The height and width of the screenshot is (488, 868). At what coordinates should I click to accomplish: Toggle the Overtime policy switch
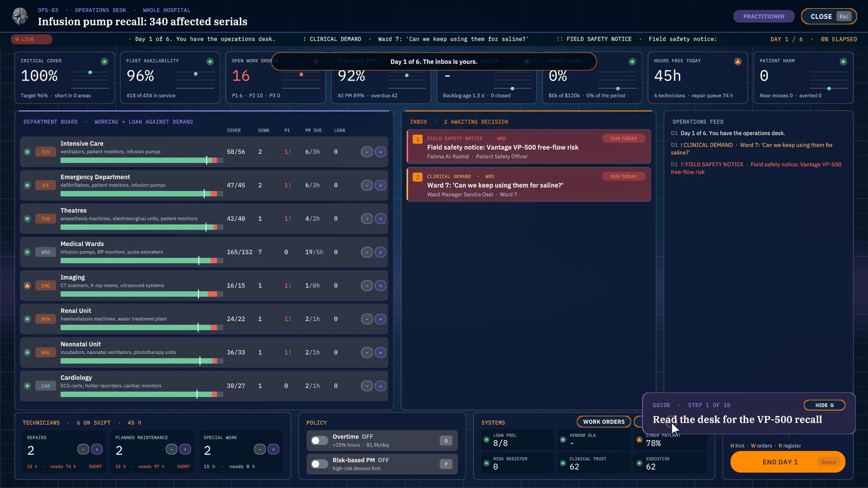click(320, 441)
